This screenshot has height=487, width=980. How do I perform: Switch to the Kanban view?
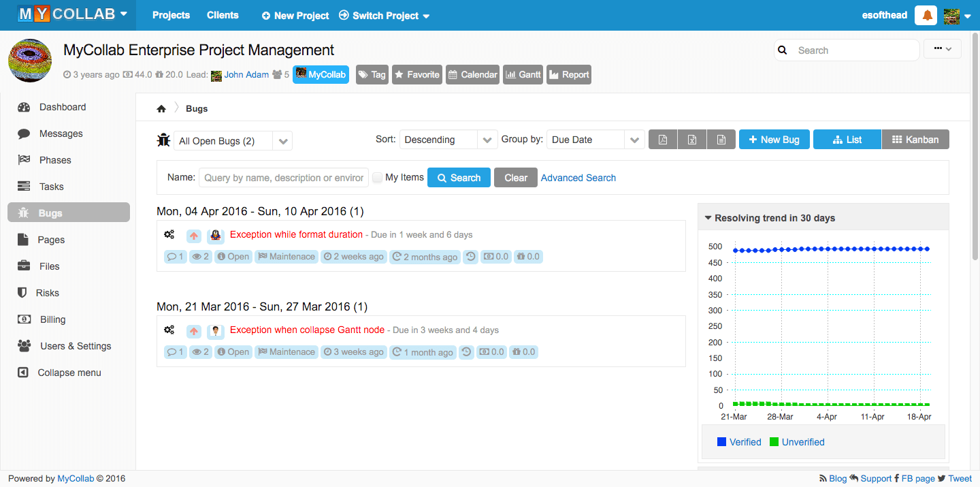(x=915, y=139)
